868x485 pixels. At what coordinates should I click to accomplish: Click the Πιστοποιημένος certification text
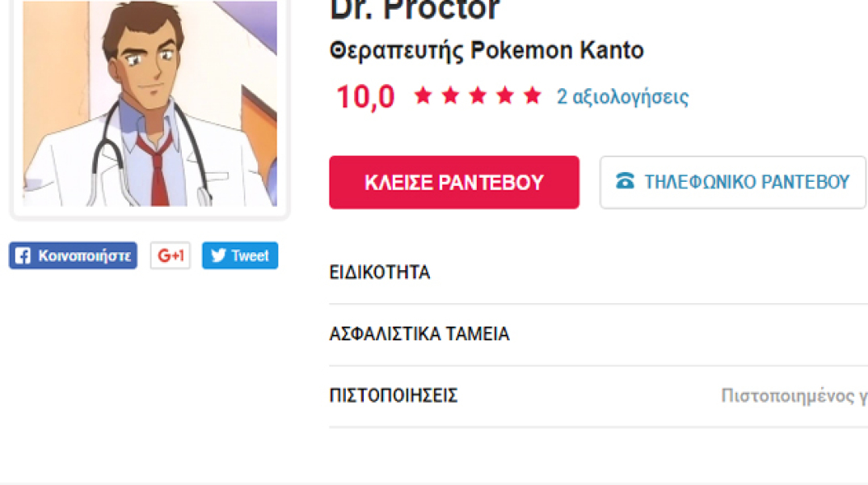tap(794, 396)
